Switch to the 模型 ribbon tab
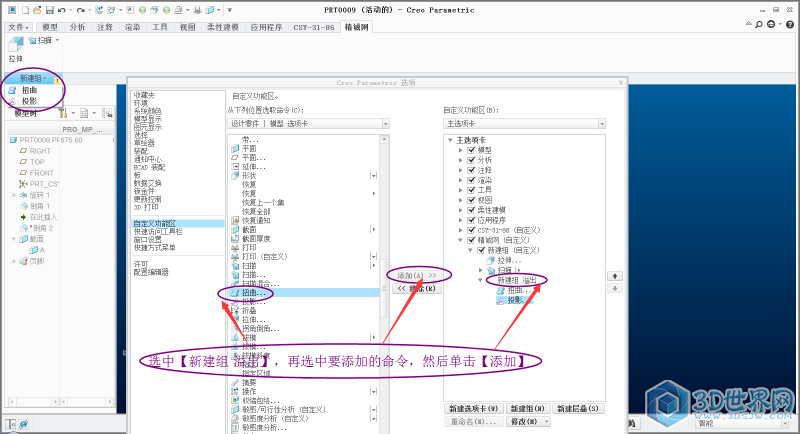The image size is (800, 434). pos(50,27)
